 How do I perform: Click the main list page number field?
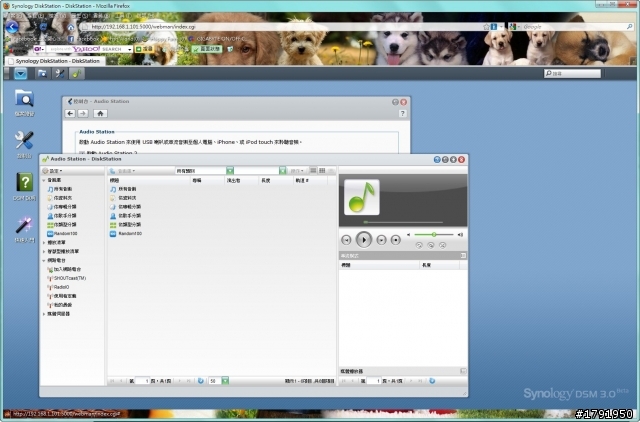pos(142,381)
